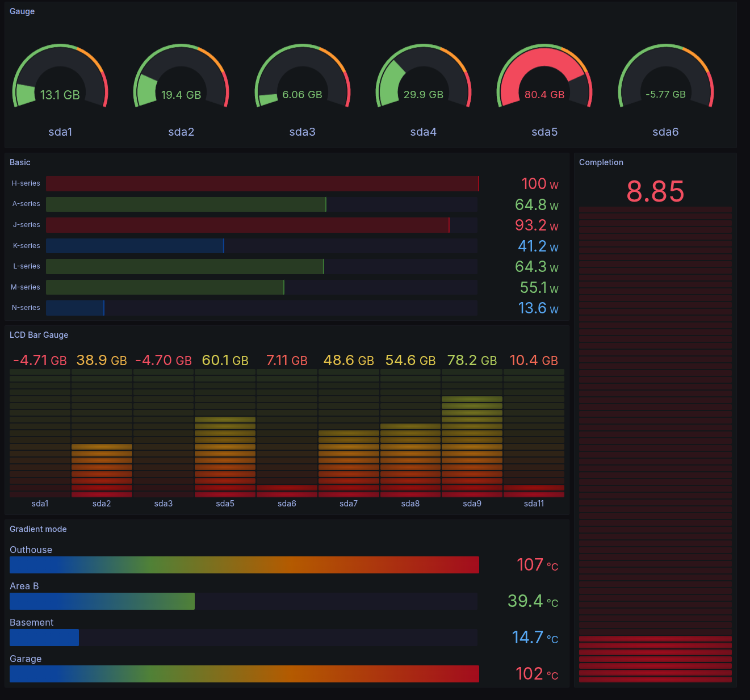The width and height of the screenshot is (750, 700).
Task: Open the Basic panel title menu
Action: pyautogui.click(x=20, y=162)
